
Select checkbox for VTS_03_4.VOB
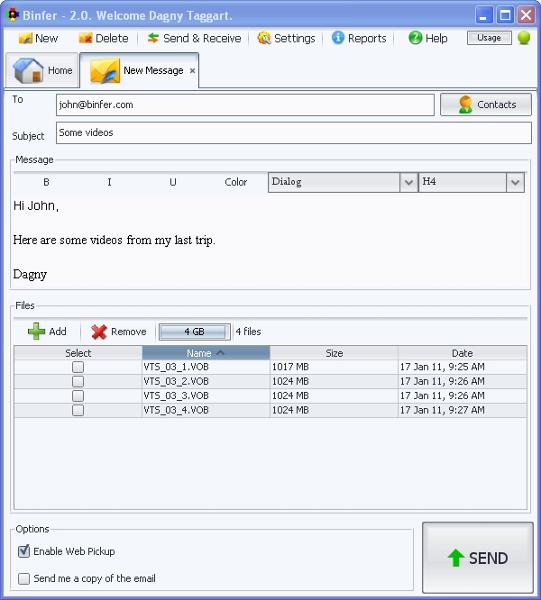click(x=78, y=410)
